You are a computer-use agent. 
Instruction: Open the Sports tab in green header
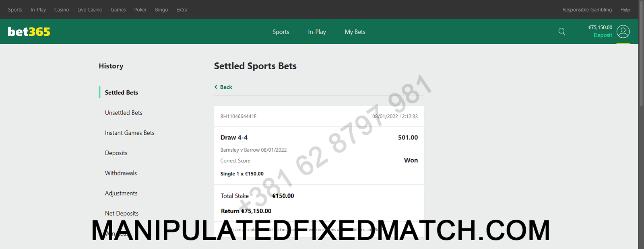[281, 32]
